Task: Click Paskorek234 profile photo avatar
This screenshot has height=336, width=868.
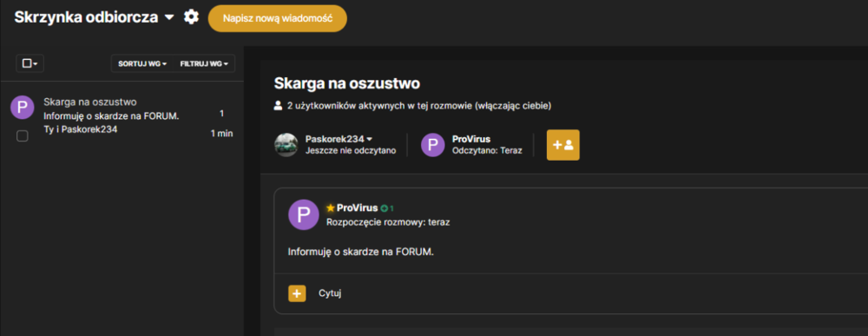Action: point(286,144)
